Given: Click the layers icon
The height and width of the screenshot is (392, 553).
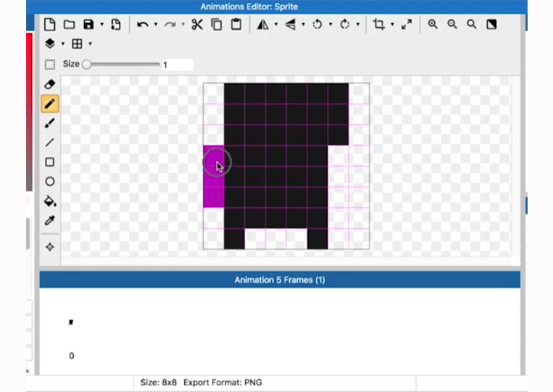Looking at the screenshot, I should (50, 43).
